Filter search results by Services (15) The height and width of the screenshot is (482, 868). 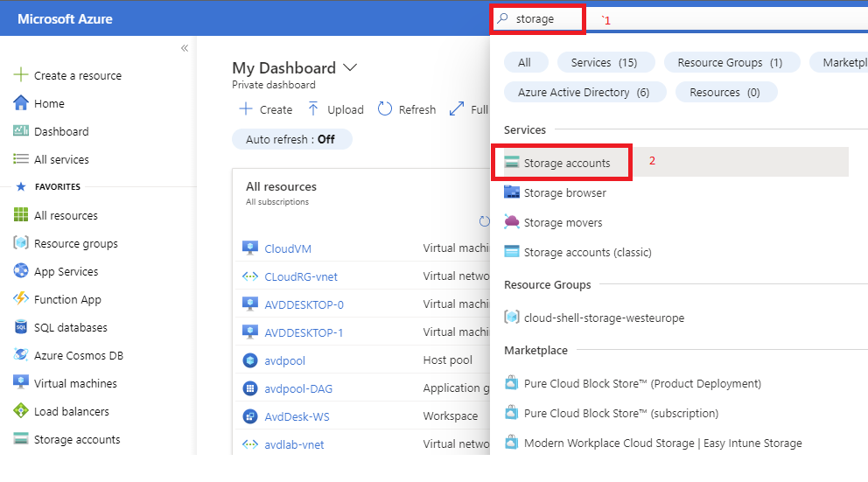(604, 62)
